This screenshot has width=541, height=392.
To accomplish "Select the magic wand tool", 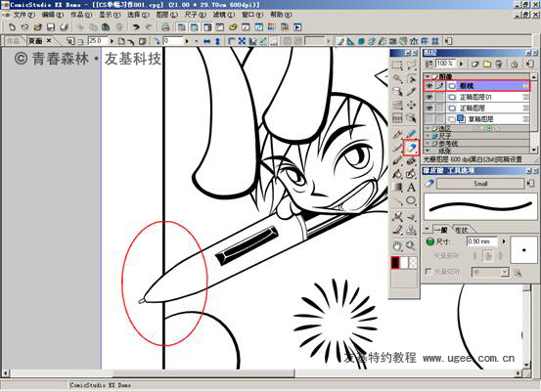I will tap(397, 78).
